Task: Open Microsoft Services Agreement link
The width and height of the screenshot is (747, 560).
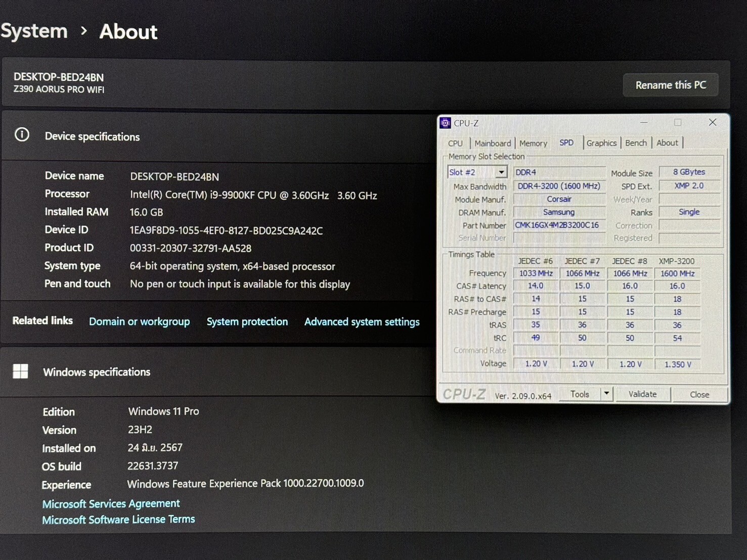Action: pos(111,503)
